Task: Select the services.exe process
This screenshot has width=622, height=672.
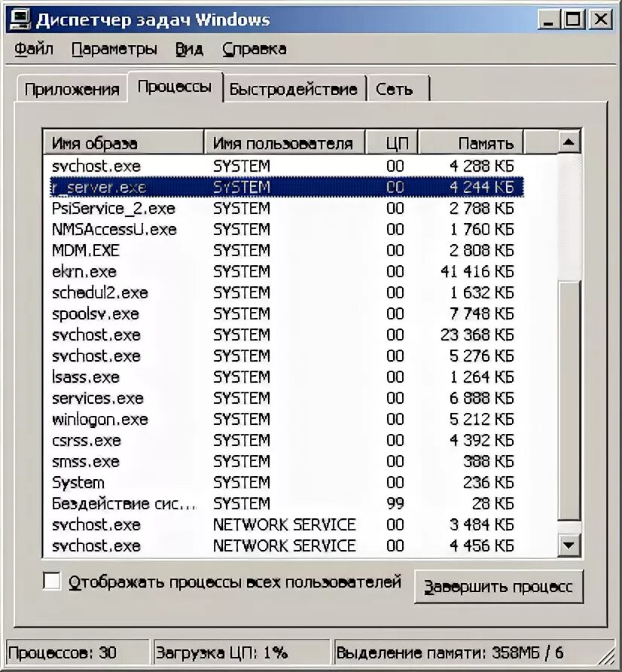Action: pos(282,398)
